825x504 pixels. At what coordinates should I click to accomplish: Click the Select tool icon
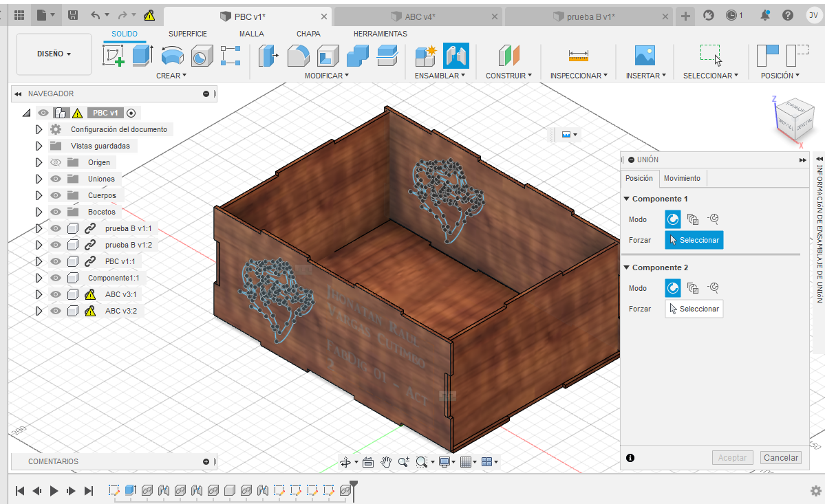point(711,56)
